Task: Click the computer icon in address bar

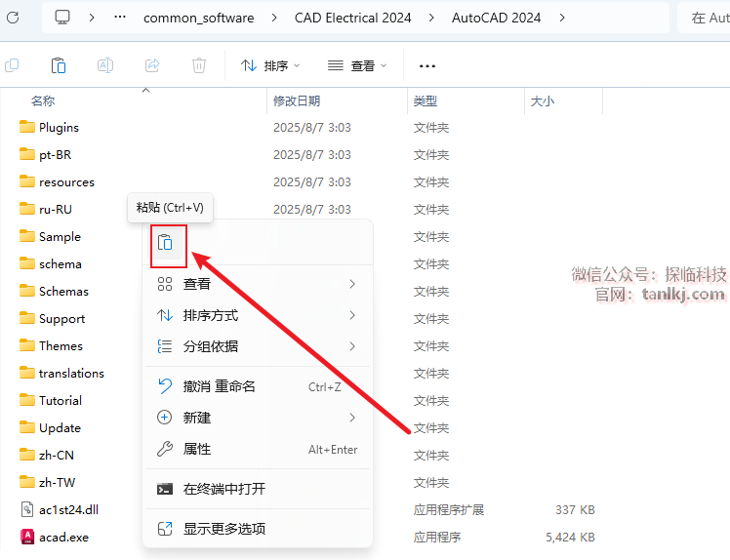Action: click(62, 18)
